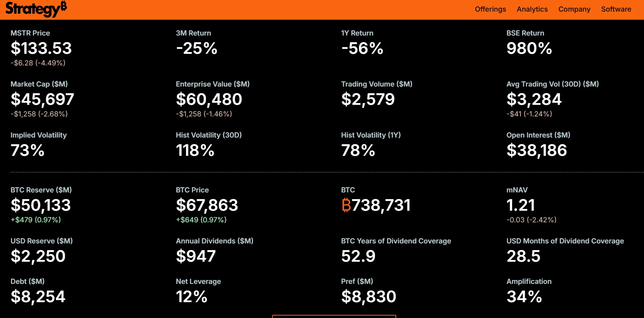The width and height of the screenshot is (644, 318).
Task: Select the Trading Volume ($M) value
Action: tap(368, 99)
